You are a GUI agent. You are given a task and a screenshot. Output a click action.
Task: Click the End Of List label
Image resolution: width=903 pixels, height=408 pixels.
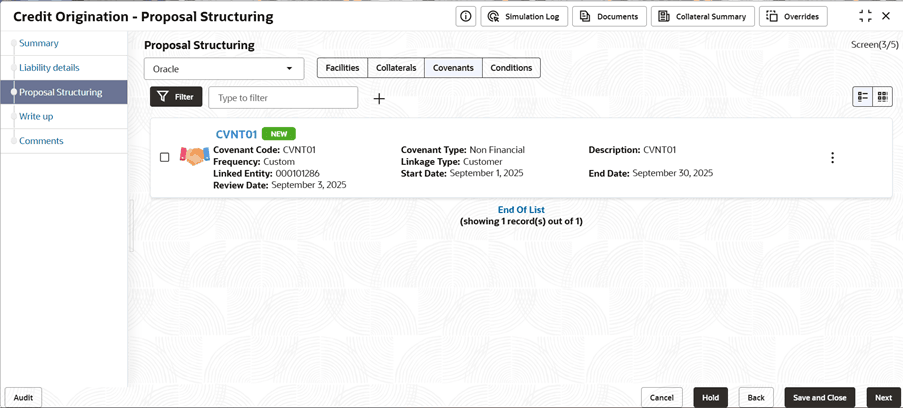tap(521, 210)
